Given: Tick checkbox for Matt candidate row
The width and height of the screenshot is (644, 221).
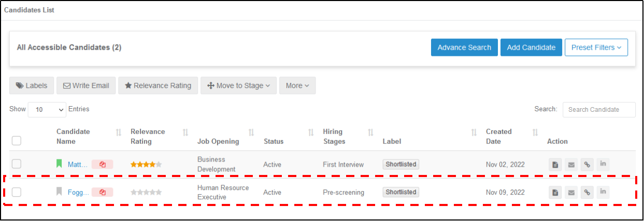Looking at the screenshot, I should pos(17,164).
